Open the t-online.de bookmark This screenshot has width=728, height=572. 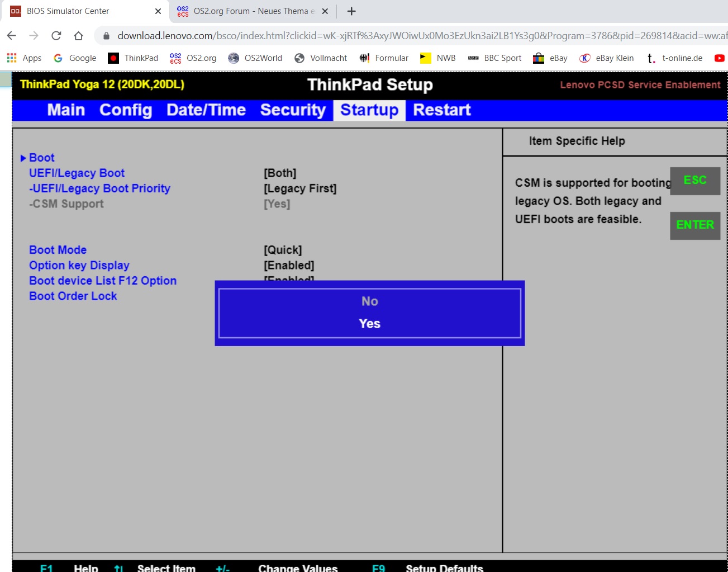pyautogui.click(x=674, y=58)
